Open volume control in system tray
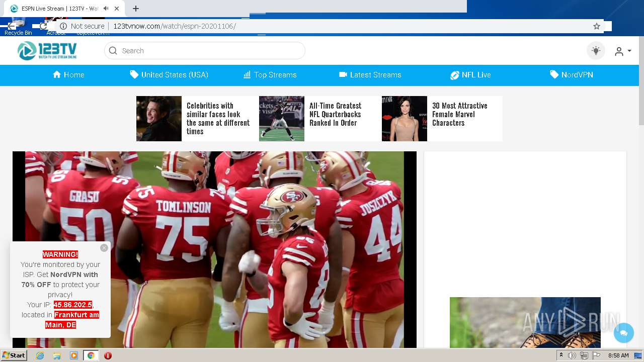The width and height of the screenshot is (644, 362). [572, 355]
